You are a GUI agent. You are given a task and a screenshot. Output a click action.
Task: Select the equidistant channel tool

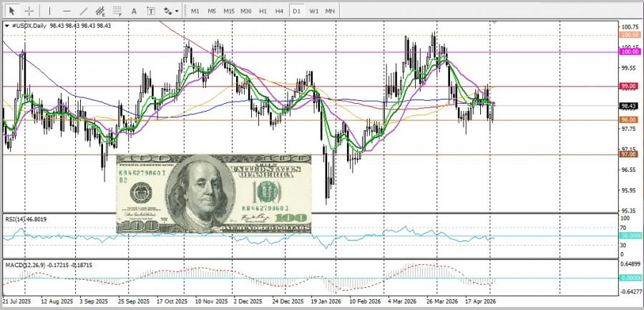(100, 11)
